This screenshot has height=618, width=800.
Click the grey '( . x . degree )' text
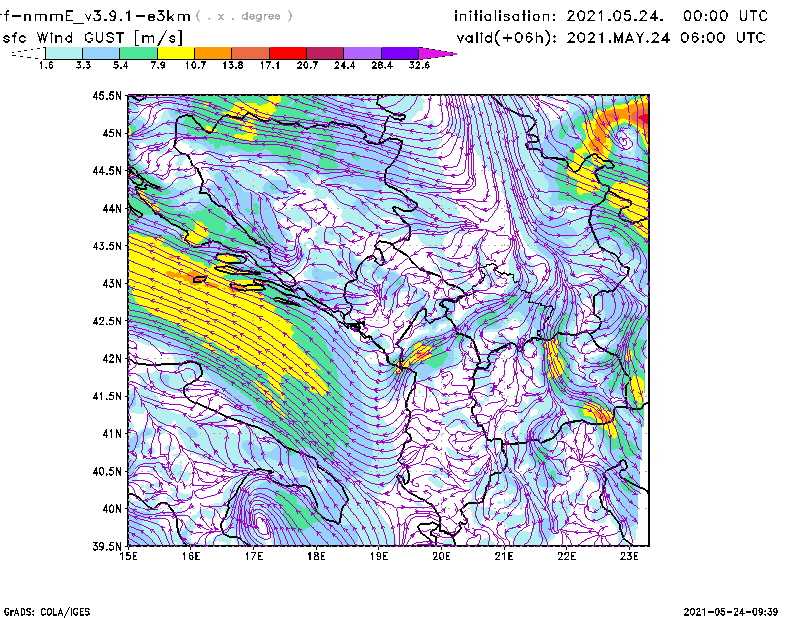pyautogui.click(x=244, y=16)
